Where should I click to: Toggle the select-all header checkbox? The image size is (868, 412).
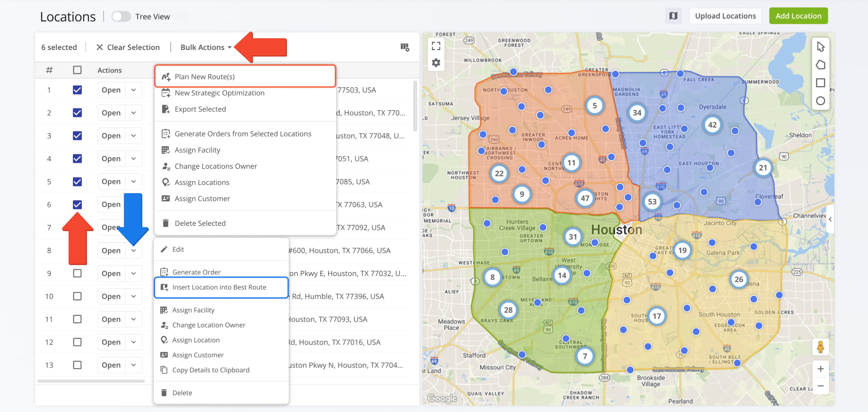[x=77, y=70]
